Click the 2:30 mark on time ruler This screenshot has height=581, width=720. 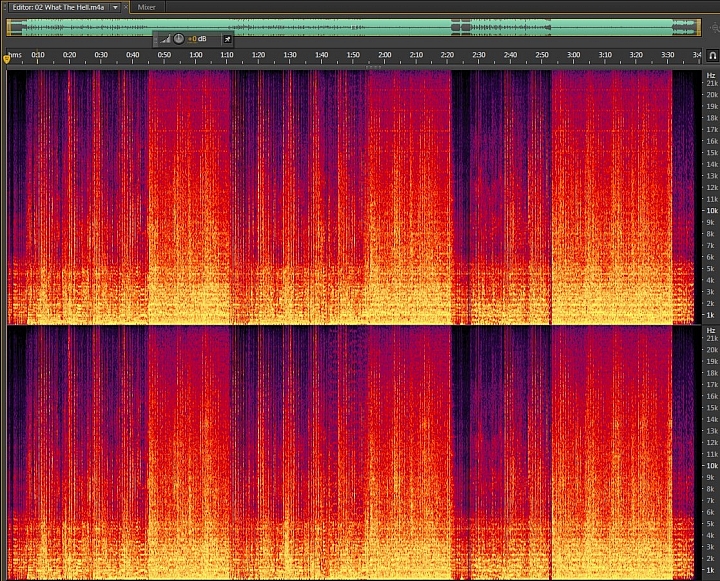click(478, 55)
